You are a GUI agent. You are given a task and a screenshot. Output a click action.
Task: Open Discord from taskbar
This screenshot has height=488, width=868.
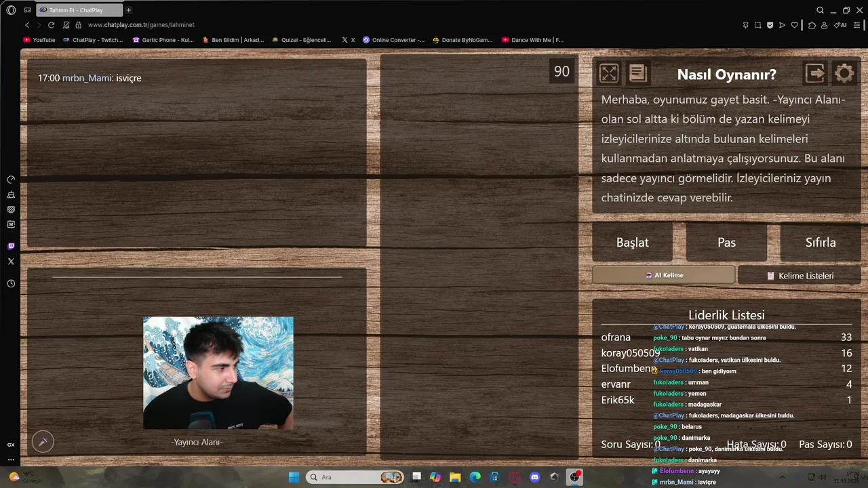pos(535,477)
